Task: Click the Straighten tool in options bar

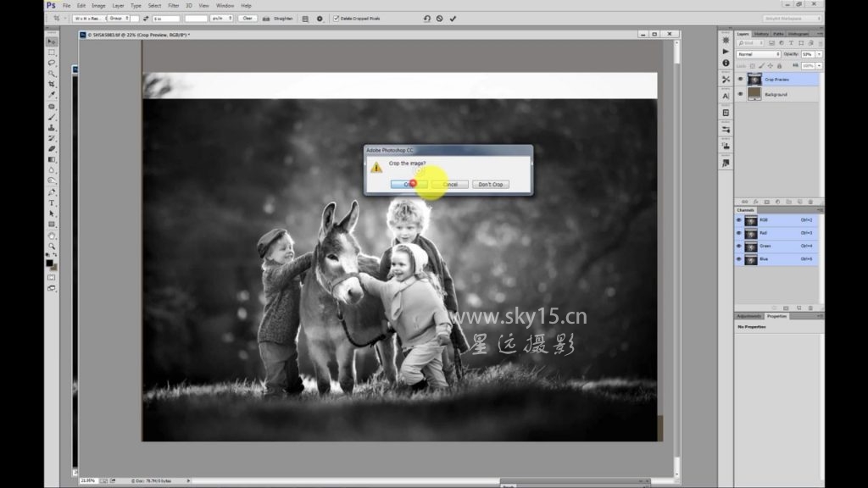Action: 277,19
